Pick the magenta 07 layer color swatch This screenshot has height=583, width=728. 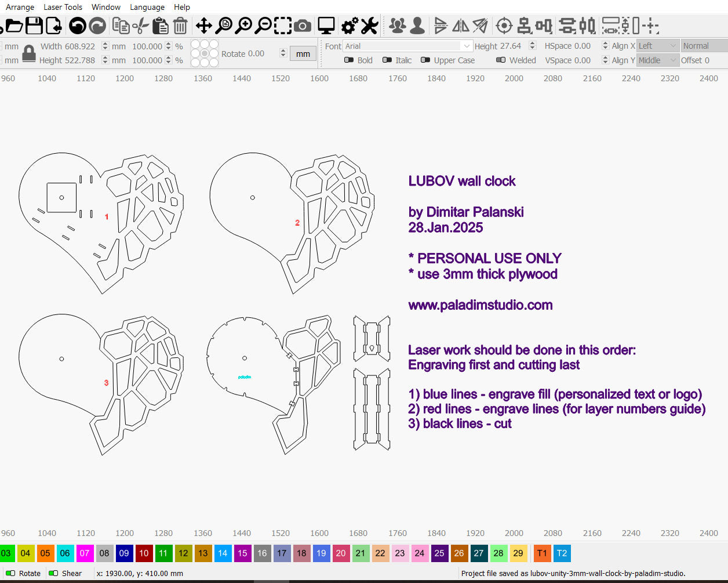point(85,553)
